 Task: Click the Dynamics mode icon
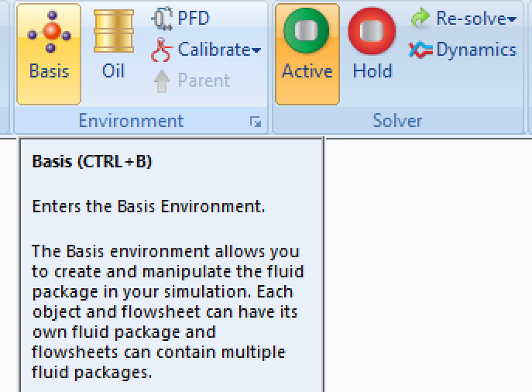click(x=420, y=50)
